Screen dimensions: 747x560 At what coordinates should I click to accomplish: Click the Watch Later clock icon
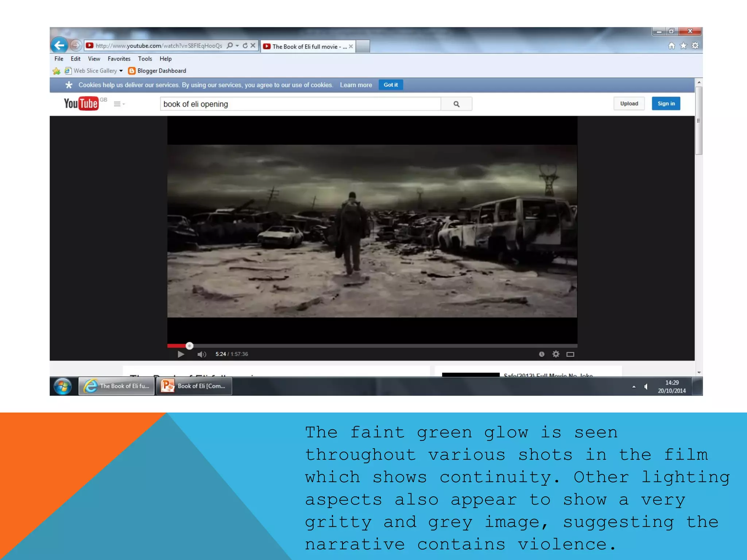coord(542,354)
